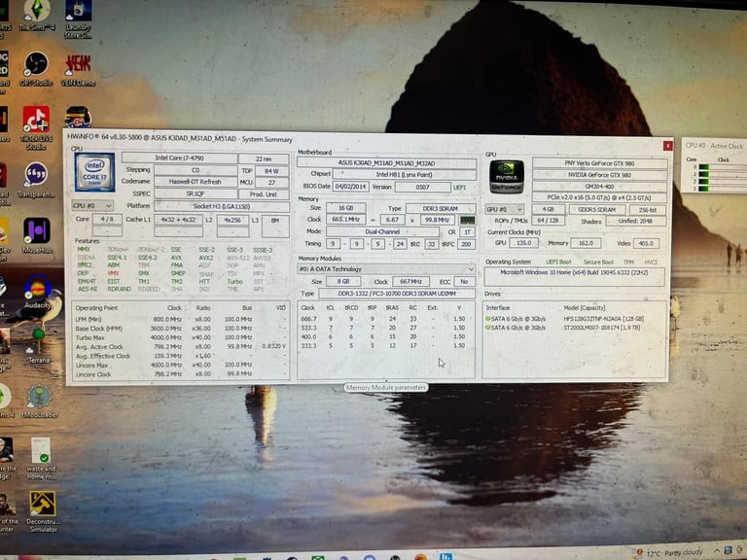Open the 'waste and home m...' file icon
The image size is (747, 560).
pos(41,458)
